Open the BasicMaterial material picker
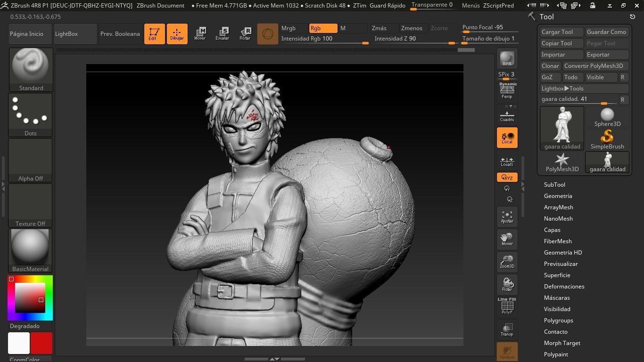Image resolution: width=644 pixels, height=362 pixels. 31,251
